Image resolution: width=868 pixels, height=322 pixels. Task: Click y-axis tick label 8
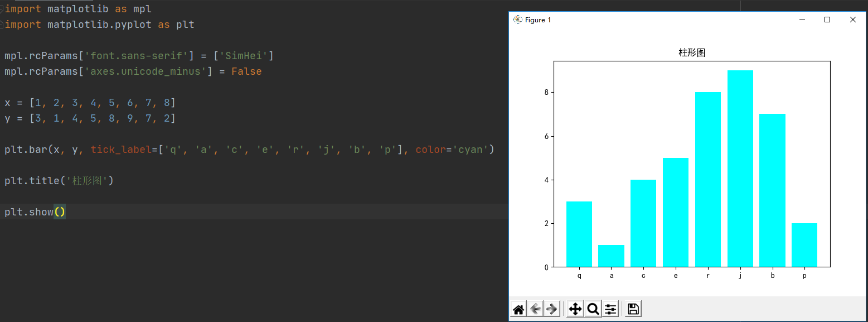pos(546,92)
